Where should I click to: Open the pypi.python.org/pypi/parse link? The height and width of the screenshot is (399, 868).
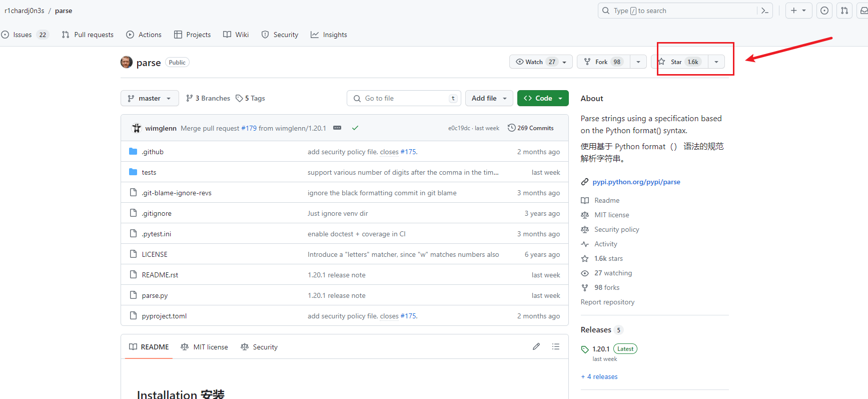pyautogui.click(x=636, y=182)
